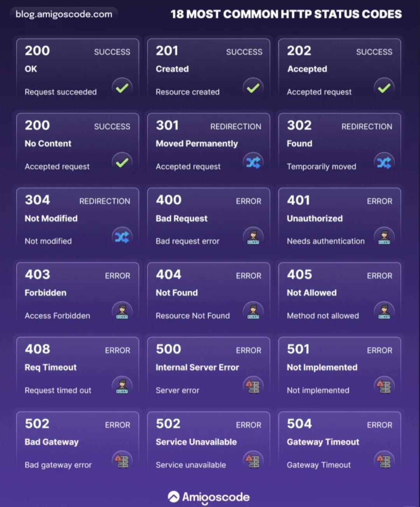Click the server warning icon on 500 card

click(x=253, y=386)
